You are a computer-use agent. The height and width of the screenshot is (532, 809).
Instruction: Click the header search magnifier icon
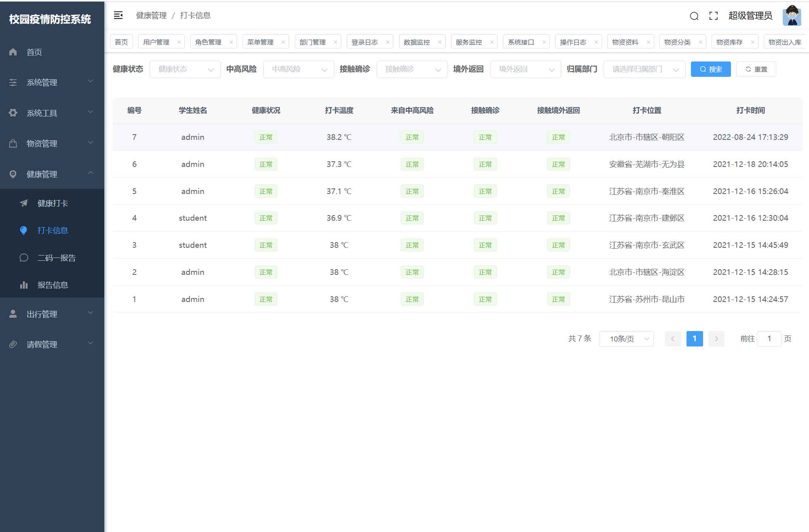point(694,16)
